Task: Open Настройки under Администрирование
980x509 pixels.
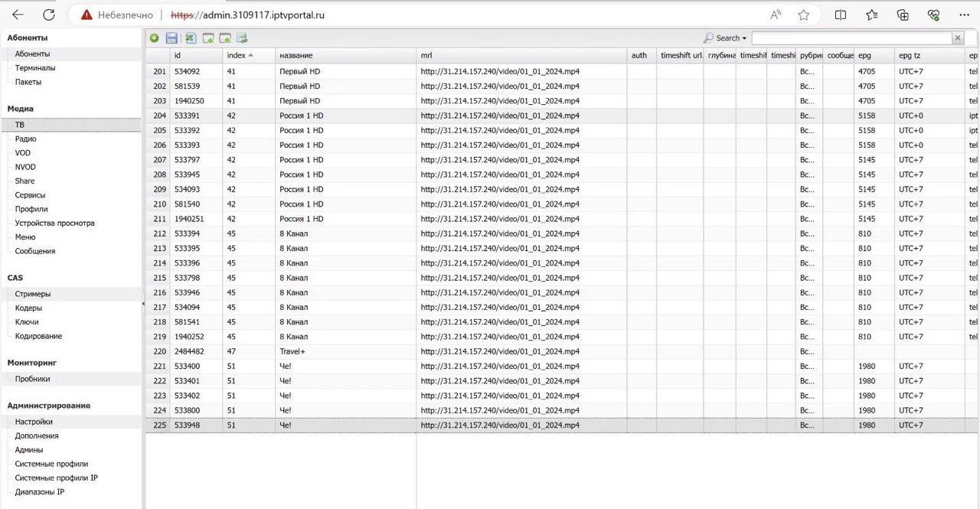Action: [x=34, y=422]
